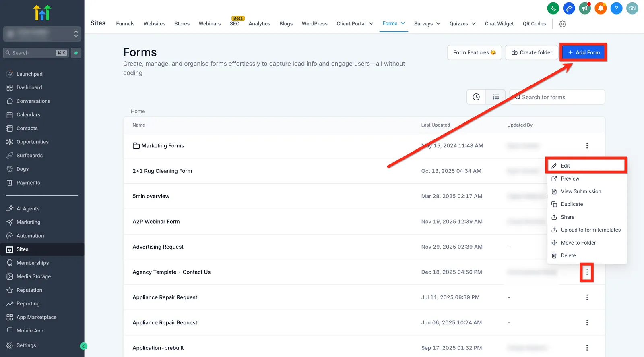Choose Move to Folder option
The width and height of the screenshot is (644, 357).
[x=586, y=243]
